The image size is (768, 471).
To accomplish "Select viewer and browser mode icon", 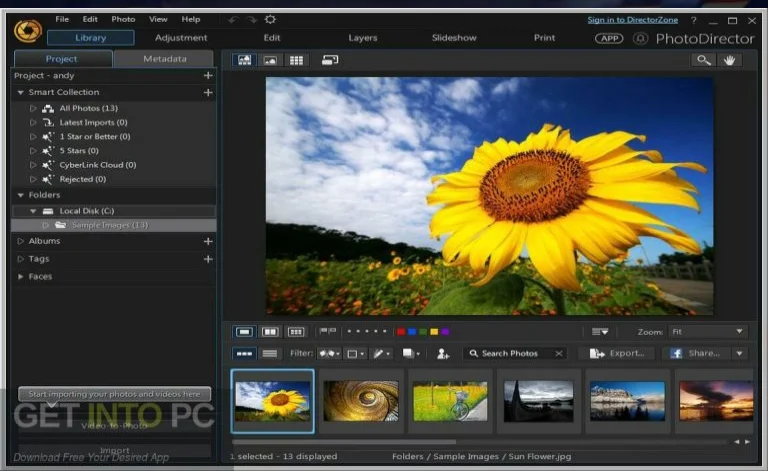I will pyautogui.click(x=244, y=60).
